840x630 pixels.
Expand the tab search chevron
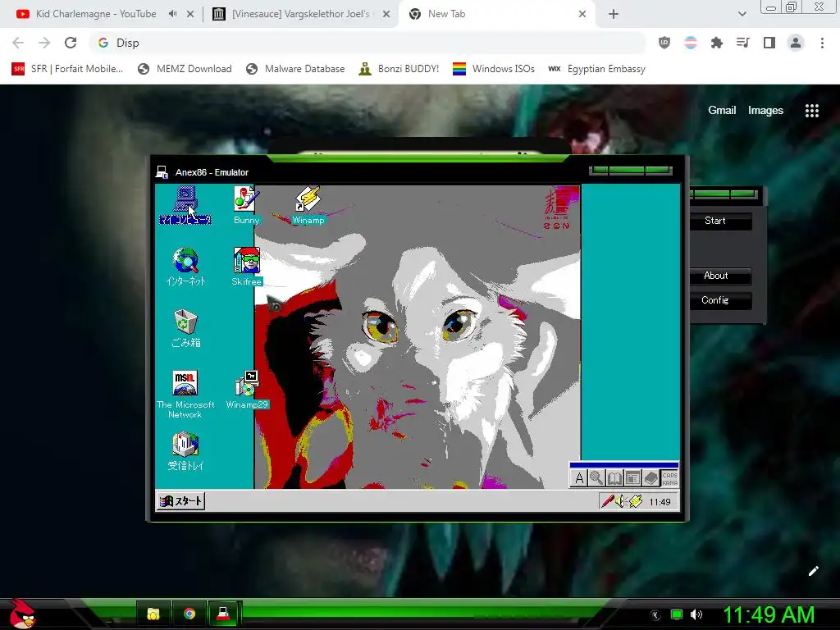click(x=742, y=15)
